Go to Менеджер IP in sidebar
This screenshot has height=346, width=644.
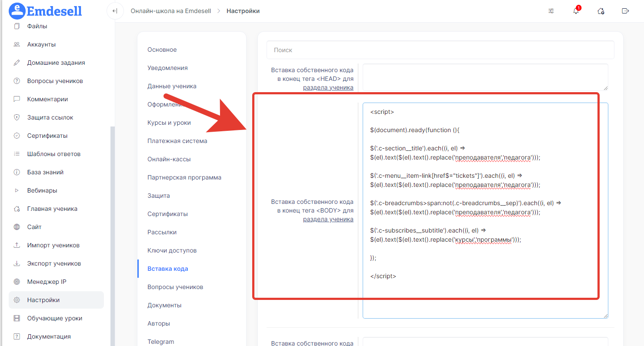point(47,282)
